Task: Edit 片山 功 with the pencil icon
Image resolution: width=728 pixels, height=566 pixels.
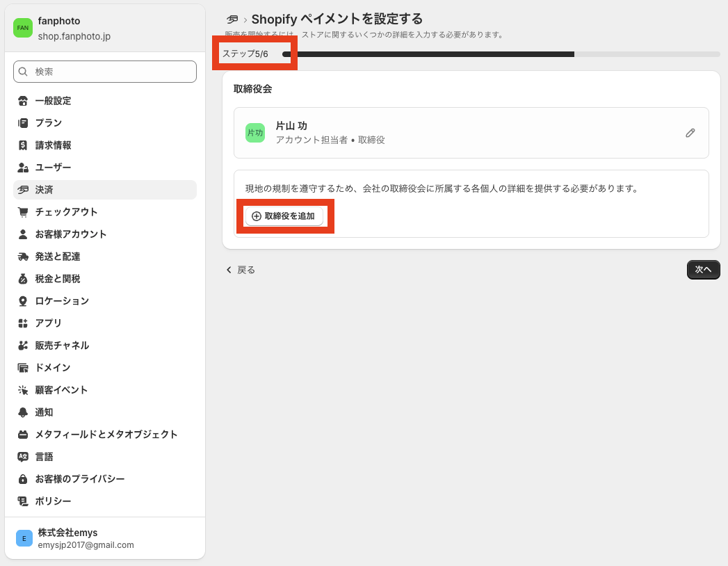Action: pos(690,133)
